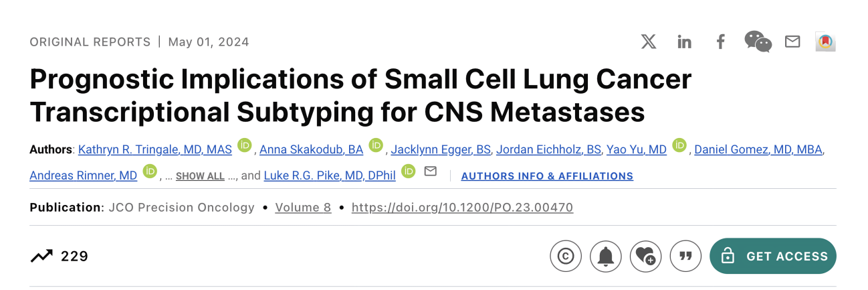Open the copyright permissions icon
This screenshot has height=290, width=868.
[x=566, y=256]
